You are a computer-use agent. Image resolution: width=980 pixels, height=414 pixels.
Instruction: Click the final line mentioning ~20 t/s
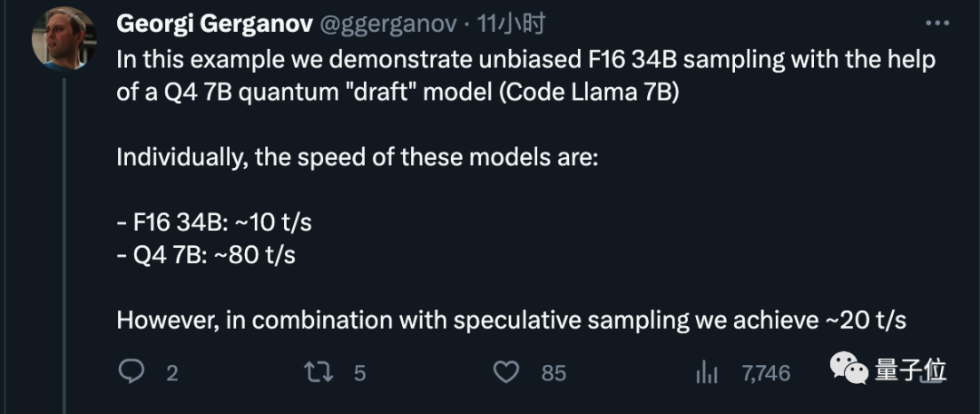tap(512, 320)
